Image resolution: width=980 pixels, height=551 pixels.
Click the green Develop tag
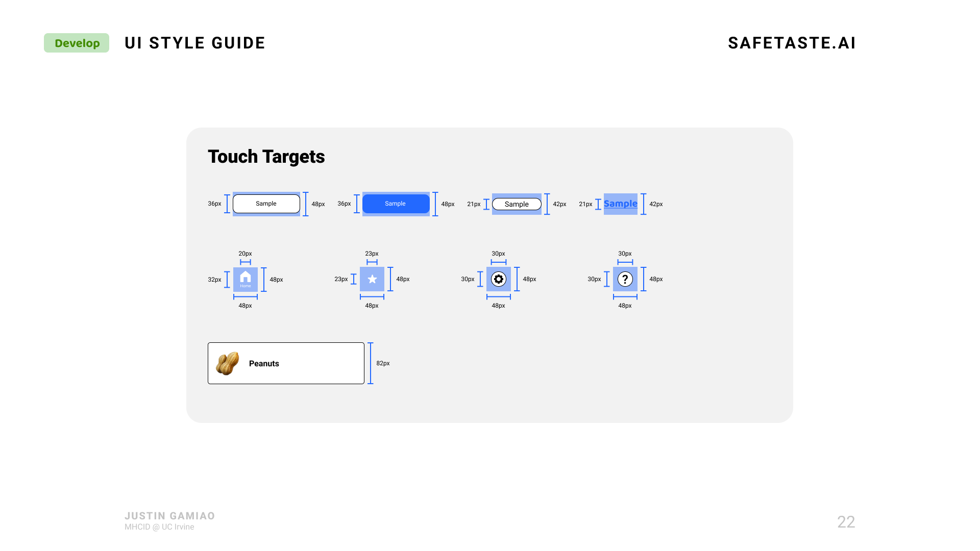pyautogui.click(x=77, y=43)
